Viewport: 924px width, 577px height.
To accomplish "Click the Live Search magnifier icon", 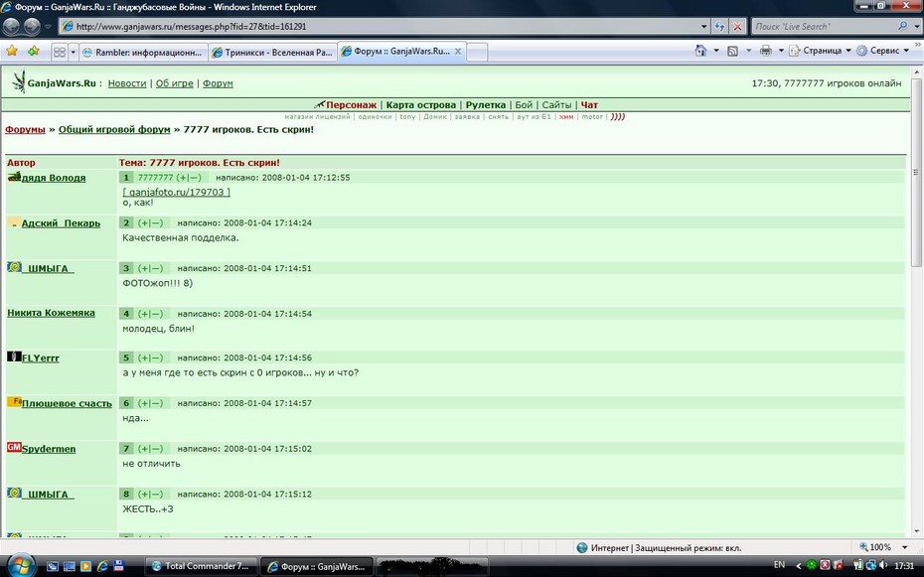I will click(902, 26).
